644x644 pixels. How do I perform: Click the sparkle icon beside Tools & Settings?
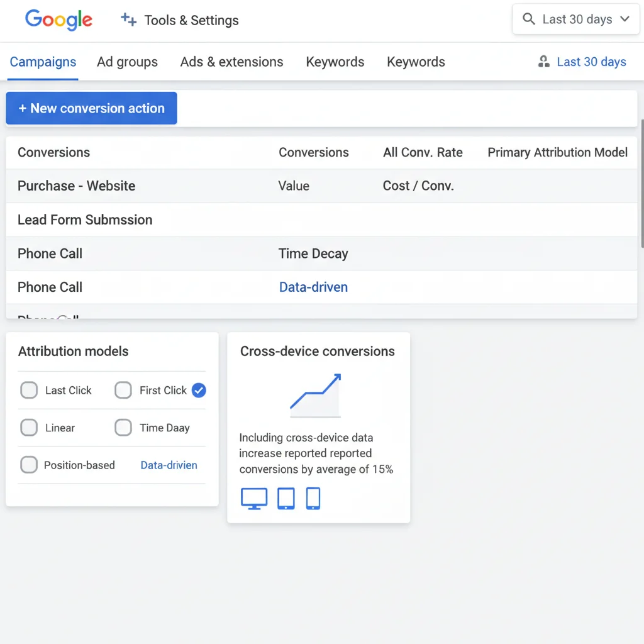[128, 19]
